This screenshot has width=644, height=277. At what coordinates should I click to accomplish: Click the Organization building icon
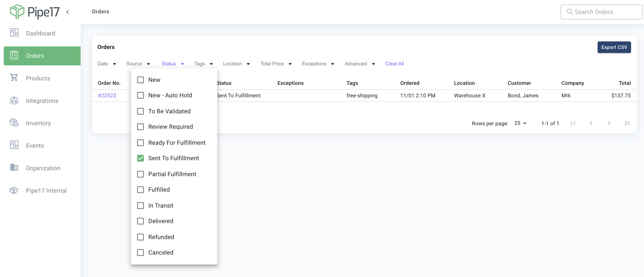point(14,167)
